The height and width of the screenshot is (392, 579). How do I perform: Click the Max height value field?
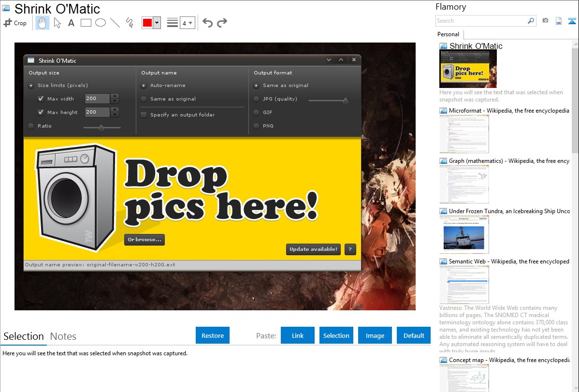tap(98, 112)
